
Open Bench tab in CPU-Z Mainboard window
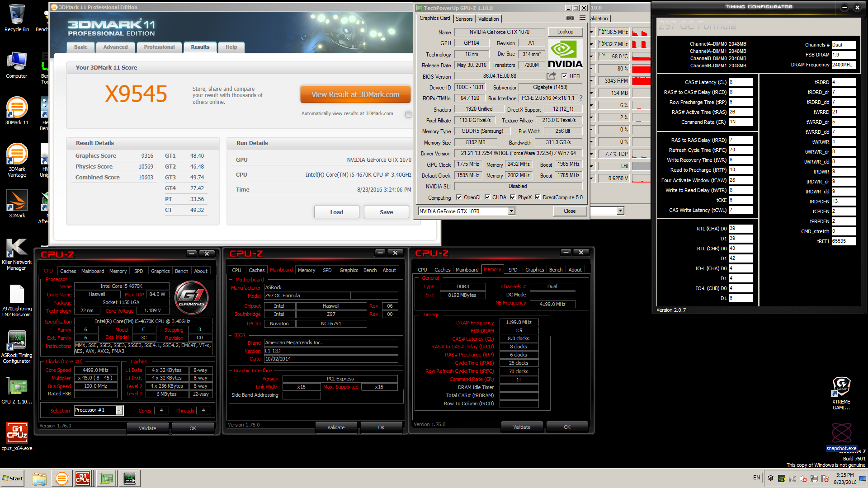[x=370, y=270]
